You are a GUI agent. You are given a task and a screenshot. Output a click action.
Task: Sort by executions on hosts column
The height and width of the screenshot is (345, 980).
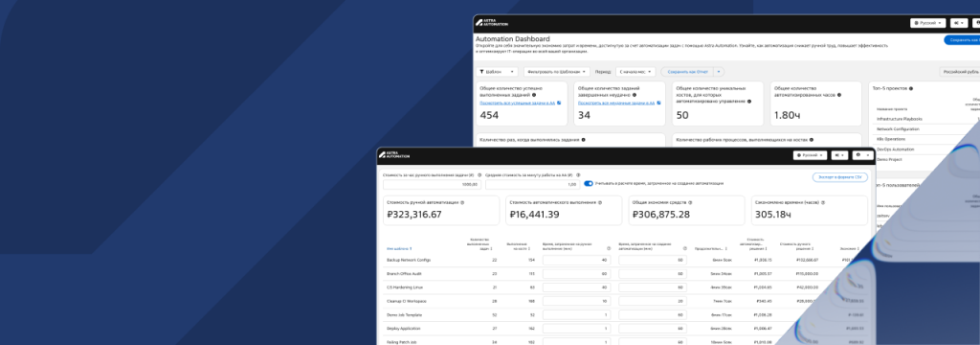pos(517,246)
